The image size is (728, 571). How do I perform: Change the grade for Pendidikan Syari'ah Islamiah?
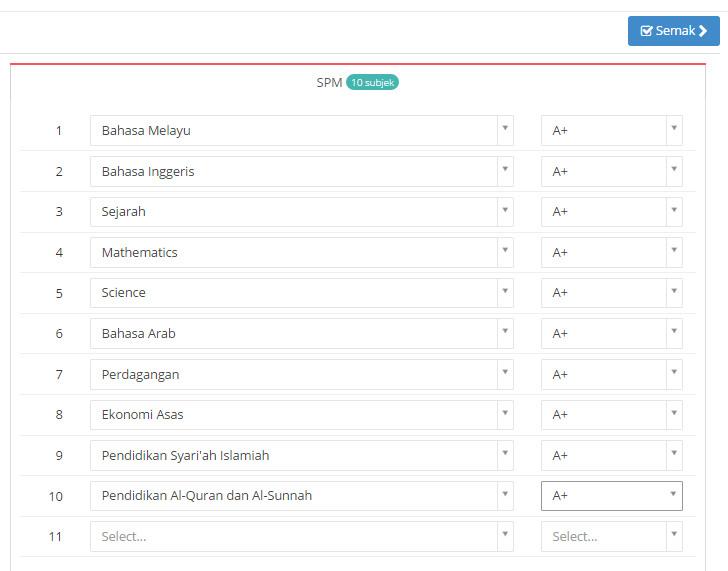(611, 455)
